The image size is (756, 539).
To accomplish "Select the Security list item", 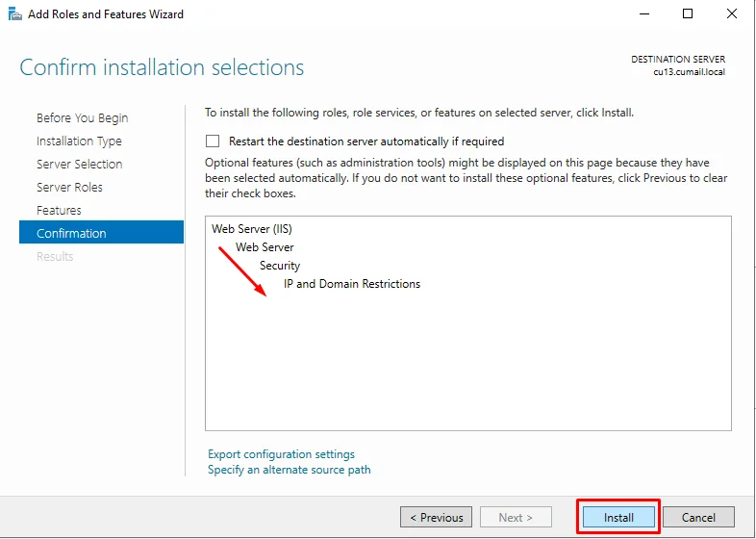I will [280, 266].
